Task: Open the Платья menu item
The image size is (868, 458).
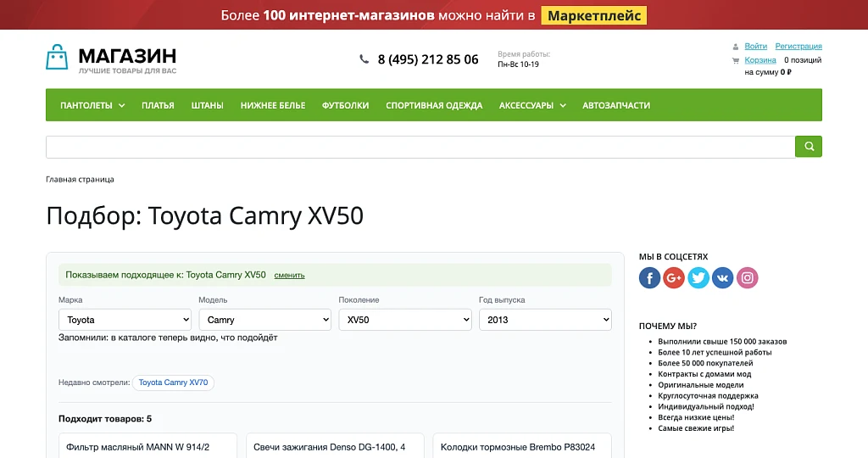Action: [x=158, y=105]
